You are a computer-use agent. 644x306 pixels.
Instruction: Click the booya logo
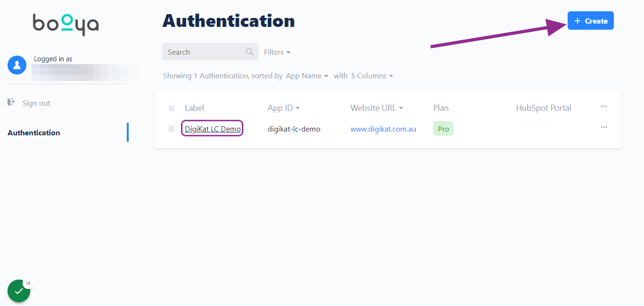click(66, 25)
